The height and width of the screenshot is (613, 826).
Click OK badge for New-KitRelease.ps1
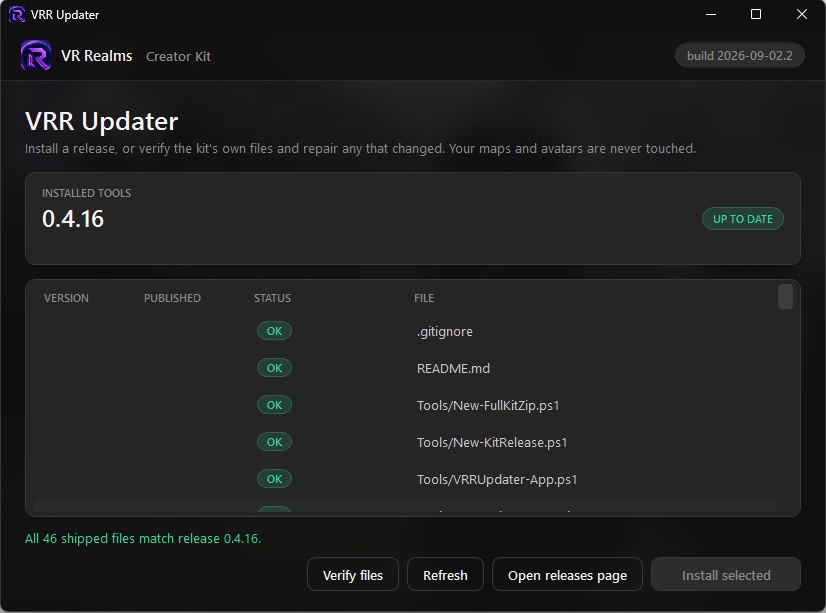(x=274, y=441)
